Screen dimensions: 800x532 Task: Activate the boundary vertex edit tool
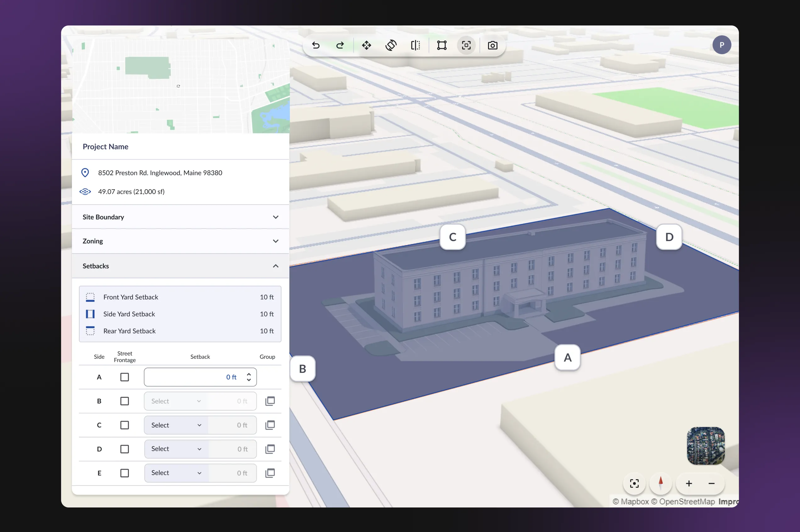(x=442, y=45)
